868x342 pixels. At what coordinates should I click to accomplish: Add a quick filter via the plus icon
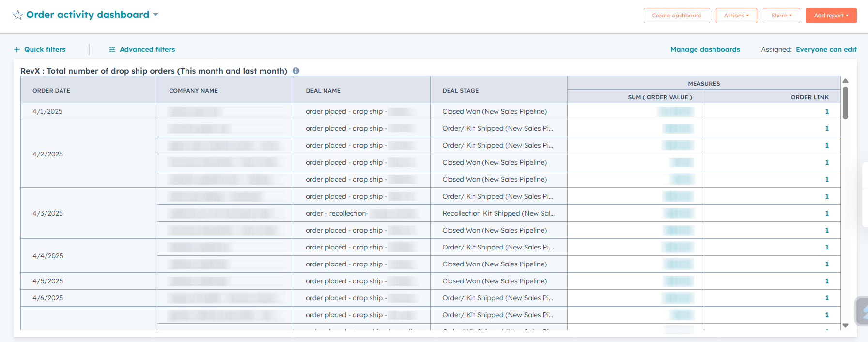(40, 49)
